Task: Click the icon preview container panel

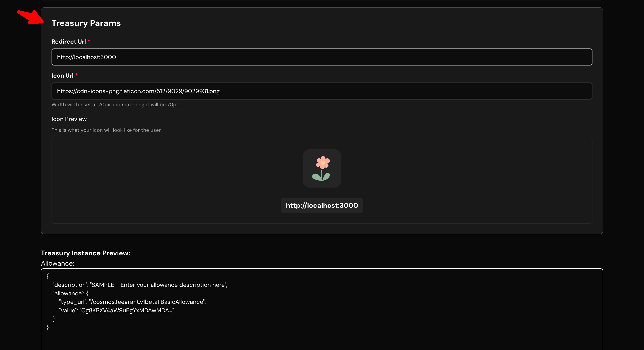Action: click(x=322, y=180)
